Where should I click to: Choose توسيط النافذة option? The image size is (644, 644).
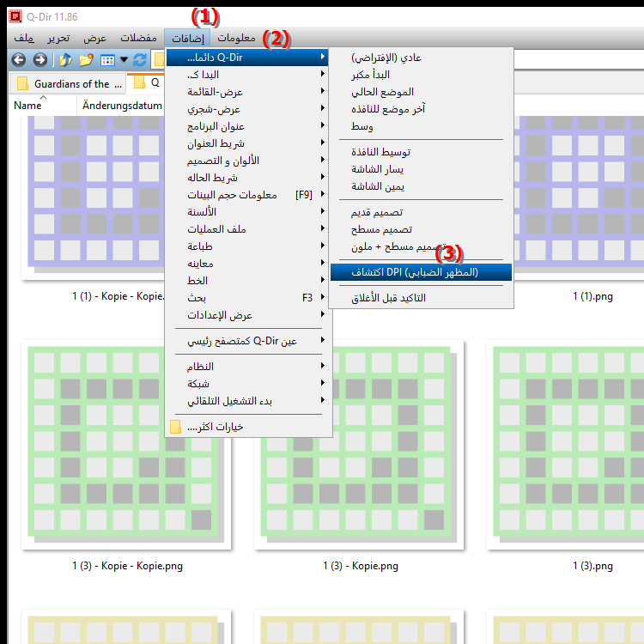421,152
